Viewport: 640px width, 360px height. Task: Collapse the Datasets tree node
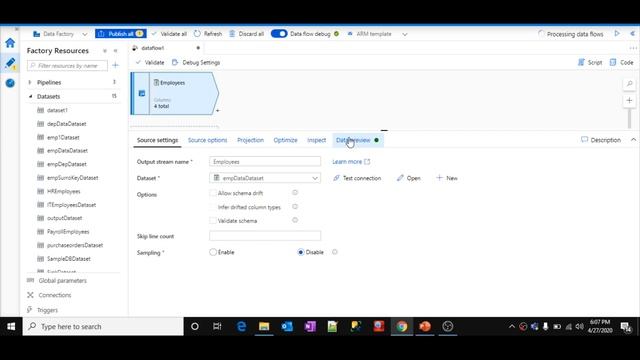click(x=30, y=97)
